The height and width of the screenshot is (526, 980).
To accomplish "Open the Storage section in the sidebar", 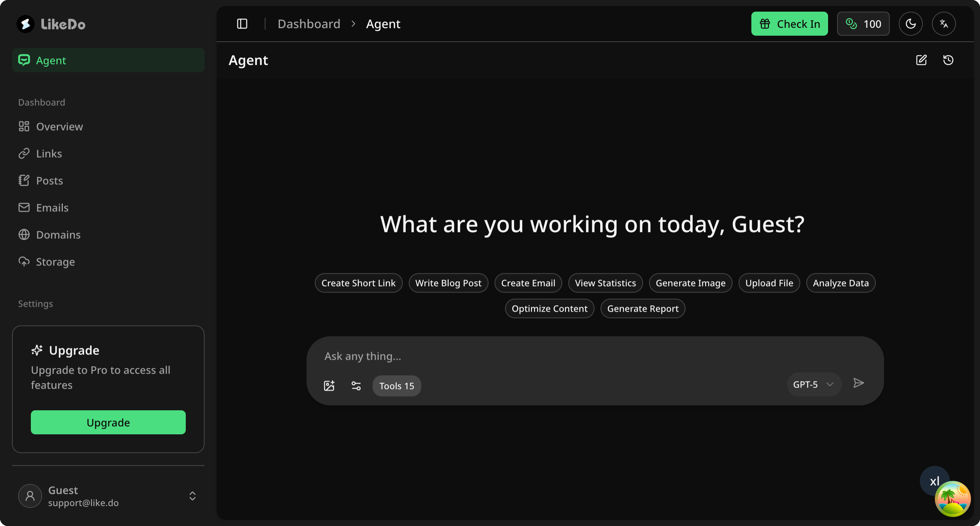I will (55, 262).
